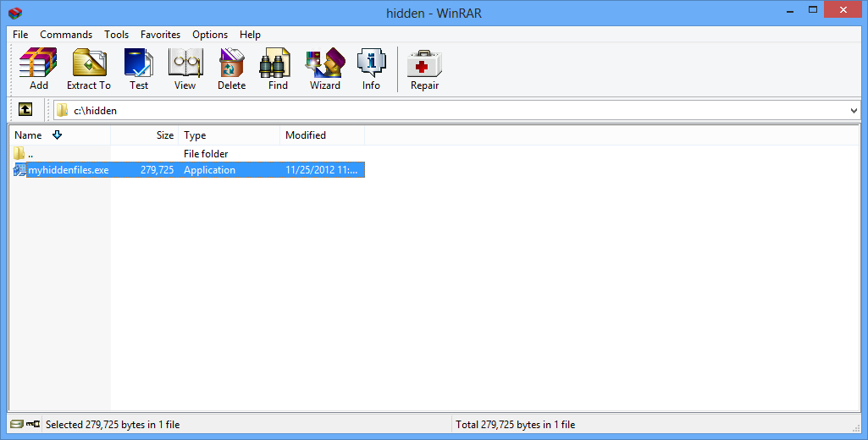The height and width of the screenshot is (440, 868).
Task: Click the Add archive toolbar icon
Action: tap(38, 69)
